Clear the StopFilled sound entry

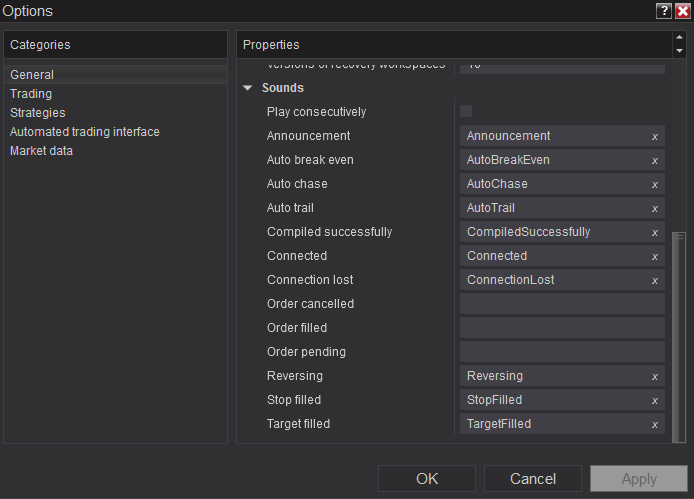click(655, 400)
